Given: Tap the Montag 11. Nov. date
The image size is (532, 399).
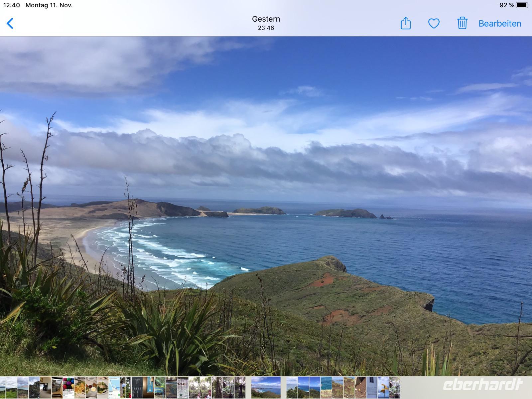Looking at the screenshot, I should pos(49,5).
